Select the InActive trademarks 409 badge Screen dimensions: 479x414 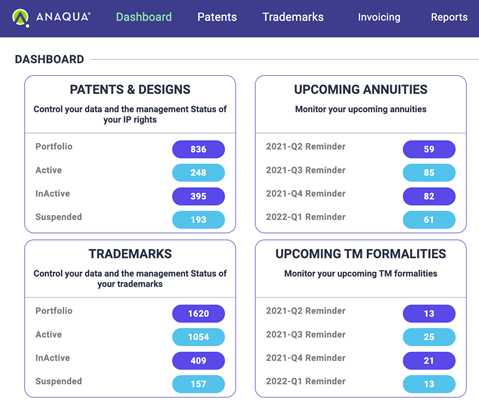click(198, 360)
